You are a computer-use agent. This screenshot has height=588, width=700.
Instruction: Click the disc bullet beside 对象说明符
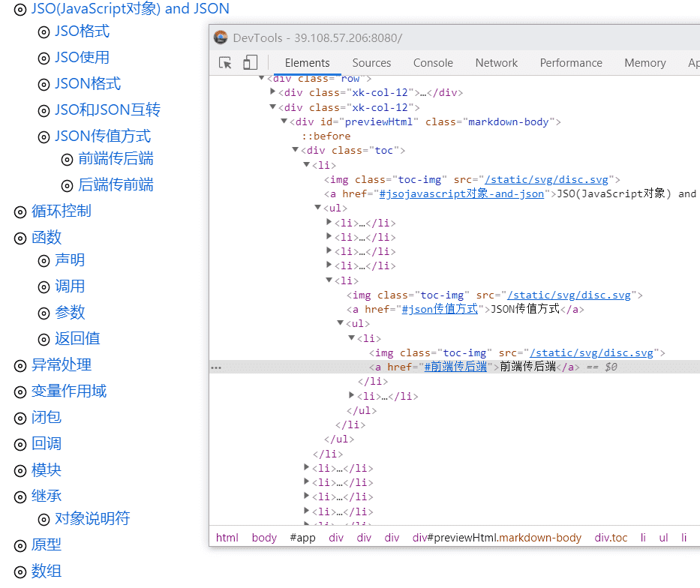[x=44, y=519]
